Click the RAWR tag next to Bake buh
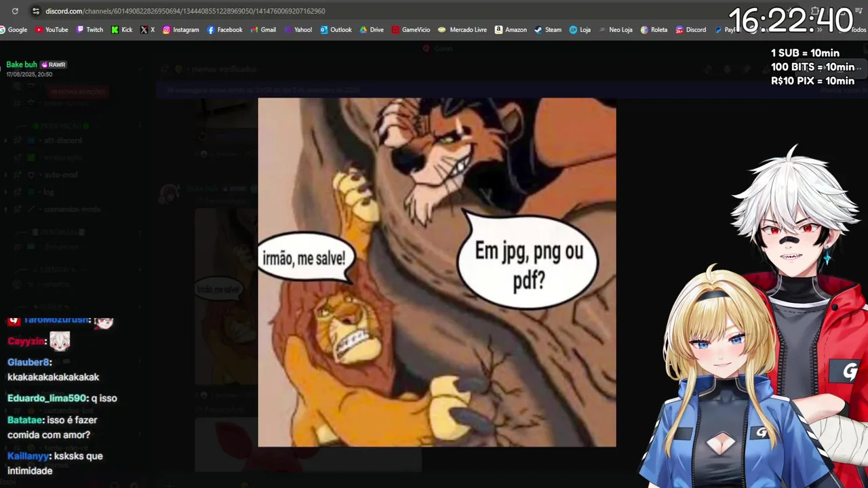Image resolution: width=868 pixels, height=488 pixels. click(54, 64)
